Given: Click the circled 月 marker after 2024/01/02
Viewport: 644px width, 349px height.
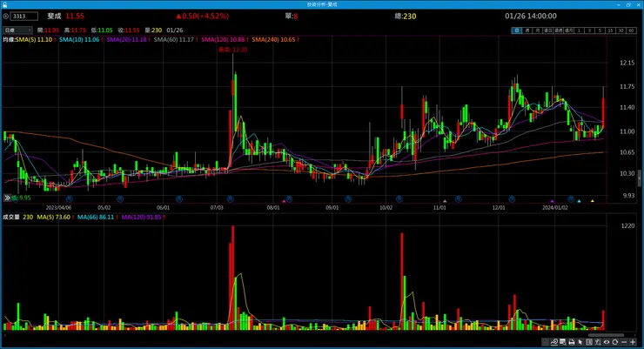Looking at the screenshot, I should point(571,198).
